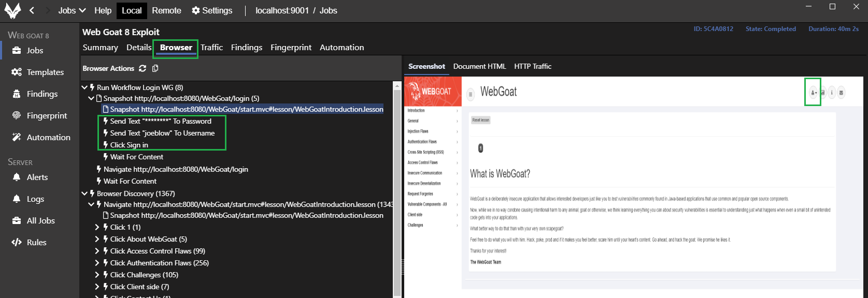
Task: Expand the Click Access Control Flaws node
Action: (x=97, y=251)
